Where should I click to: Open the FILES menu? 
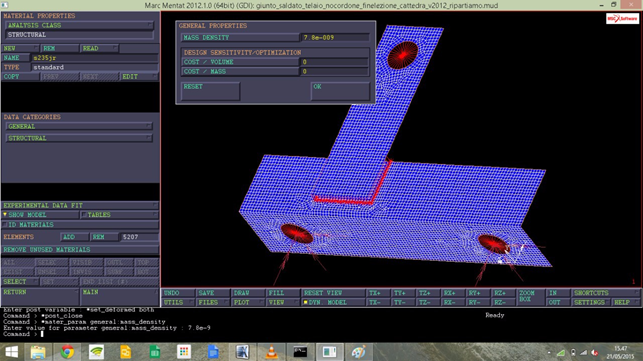[x=213, y=302]
